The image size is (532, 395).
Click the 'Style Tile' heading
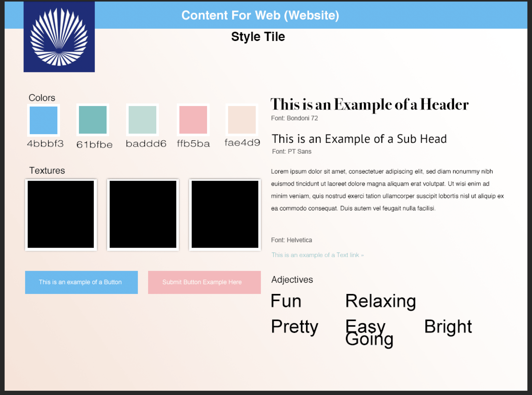point(258,37)
